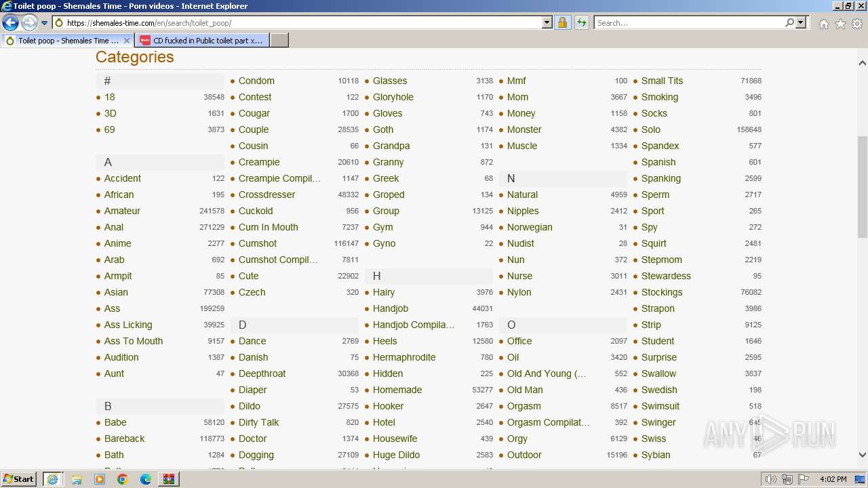Viewport: 868px width, 488px height.
Task: Open a new tab button
Action: coord(279,41)
